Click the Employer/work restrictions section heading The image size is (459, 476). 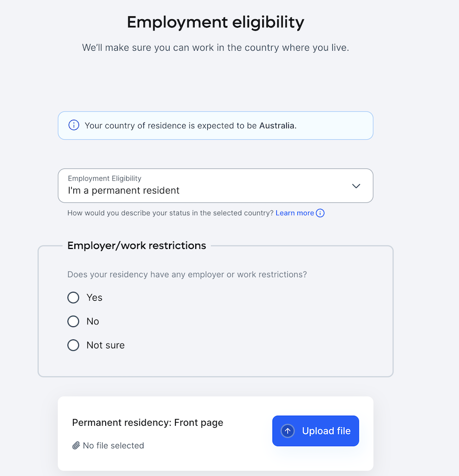[136, 245]
